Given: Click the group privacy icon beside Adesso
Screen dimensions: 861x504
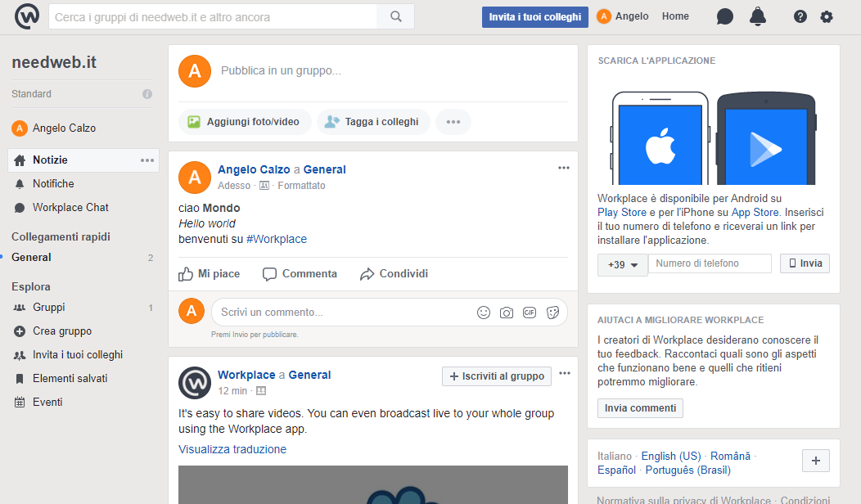Looking at the screenshot, I should (264, 186).
